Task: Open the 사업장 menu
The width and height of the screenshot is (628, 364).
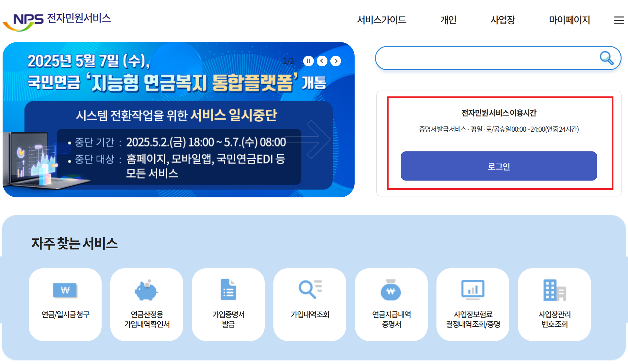Action: pyautogui.click(x=502, y=20)
